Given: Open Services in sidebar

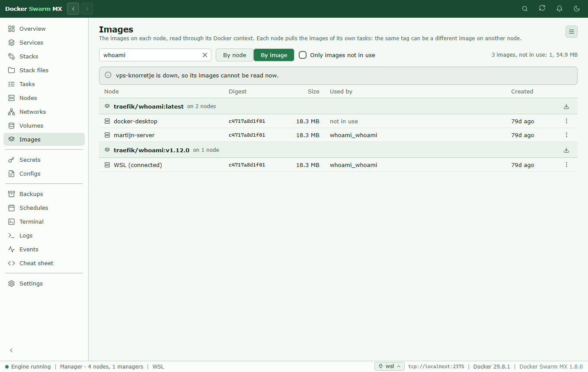Looking at the screenshot, I should point(44,42).
